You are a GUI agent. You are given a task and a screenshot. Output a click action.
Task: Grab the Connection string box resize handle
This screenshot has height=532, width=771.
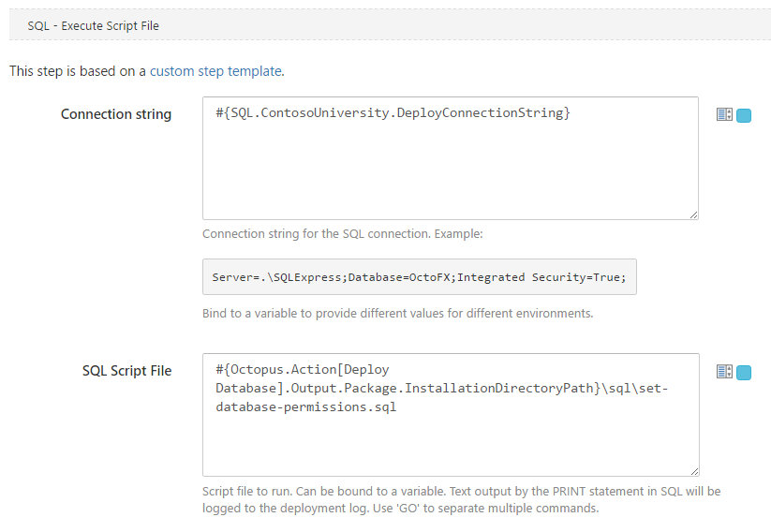pos(693,214)
